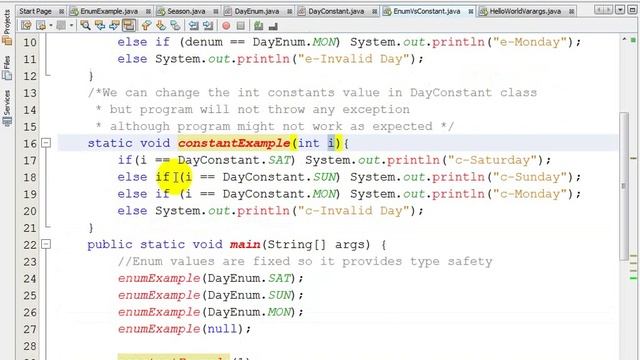640x360 pixels.
Task: Open the Projects side panel
Action: point(7,27)
